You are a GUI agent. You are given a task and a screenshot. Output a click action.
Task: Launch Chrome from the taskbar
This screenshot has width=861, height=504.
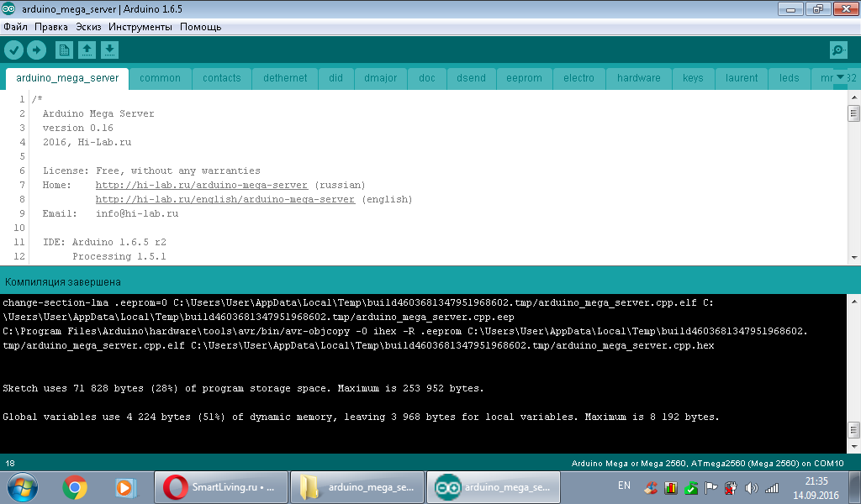75,487
